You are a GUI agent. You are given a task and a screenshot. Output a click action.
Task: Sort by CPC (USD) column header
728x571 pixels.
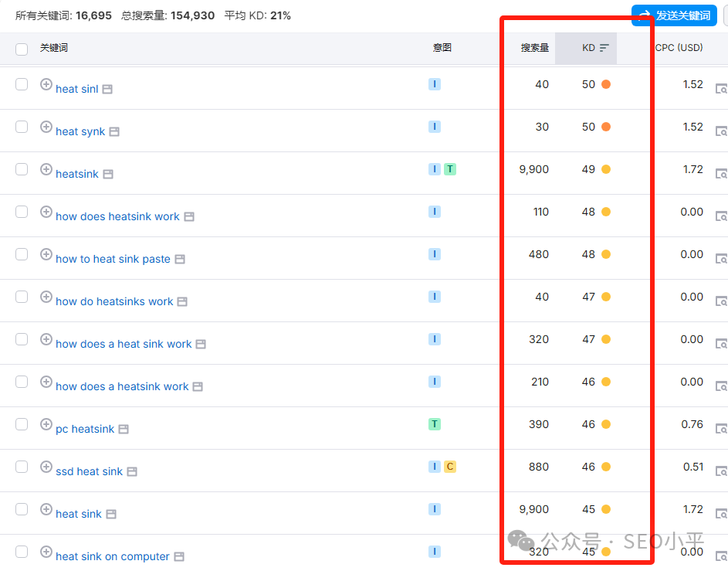coord(679,48)
